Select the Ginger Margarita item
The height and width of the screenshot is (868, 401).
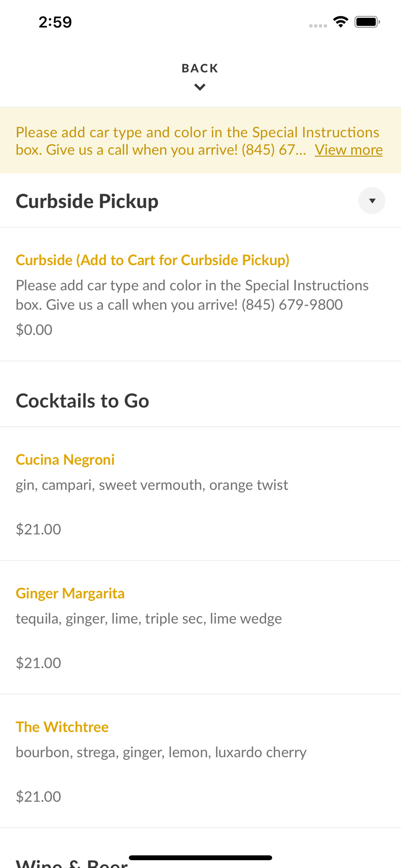(x=70, y=593)
